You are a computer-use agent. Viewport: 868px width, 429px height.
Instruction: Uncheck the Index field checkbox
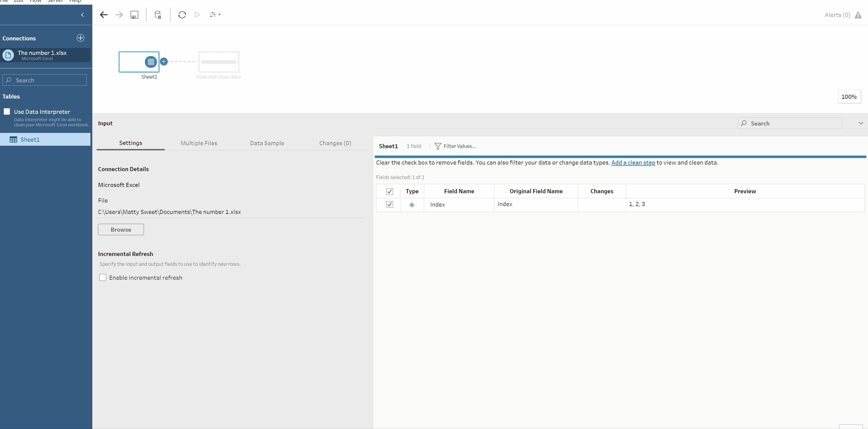(x=389, y=204)
